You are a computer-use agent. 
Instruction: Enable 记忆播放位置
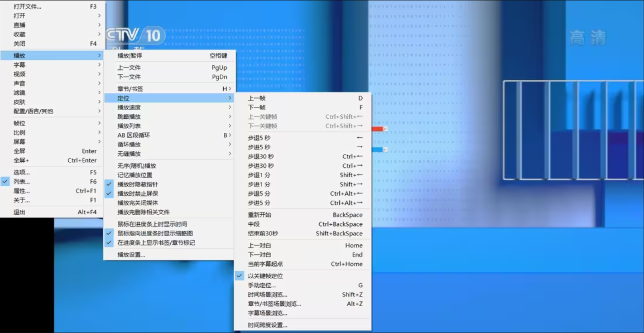coord(169,175)
